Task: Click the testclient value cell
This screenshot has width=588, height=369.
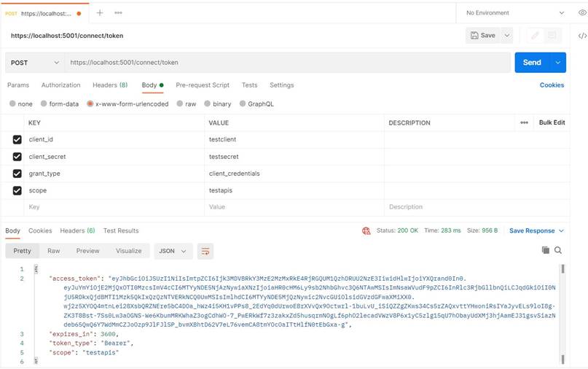Action: 294,139
